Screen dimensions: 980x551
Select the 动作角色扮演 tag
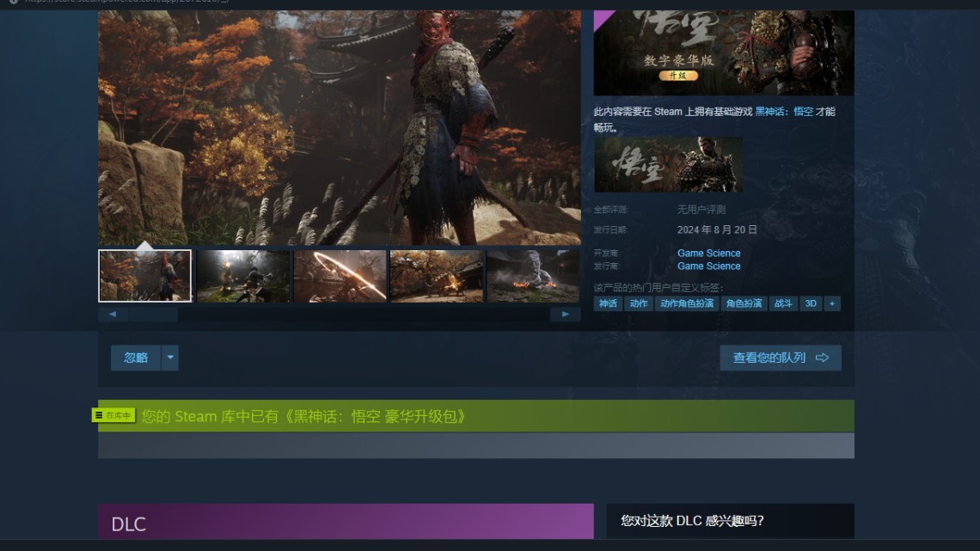coord(686,303)
